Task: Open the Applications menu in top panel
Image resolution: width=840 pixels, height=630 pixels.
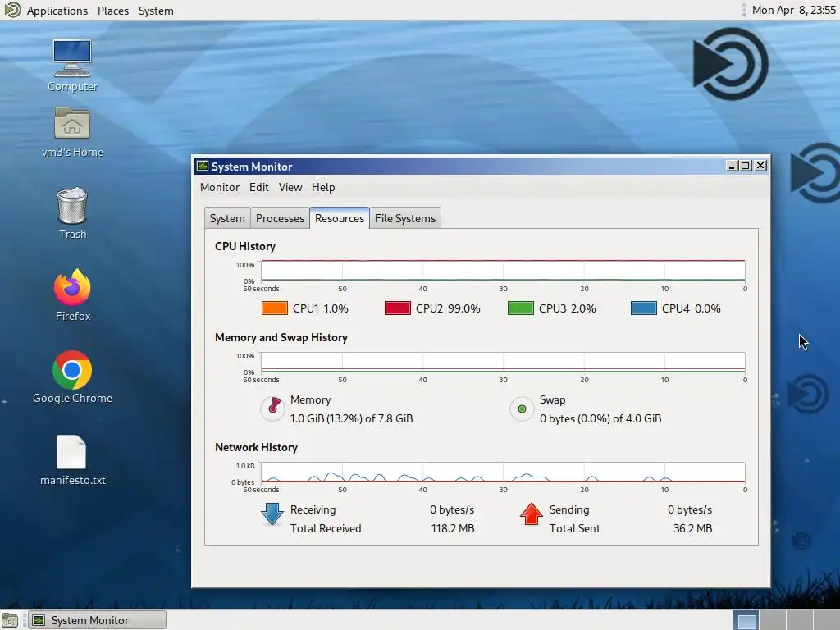Action: point(57,11)
